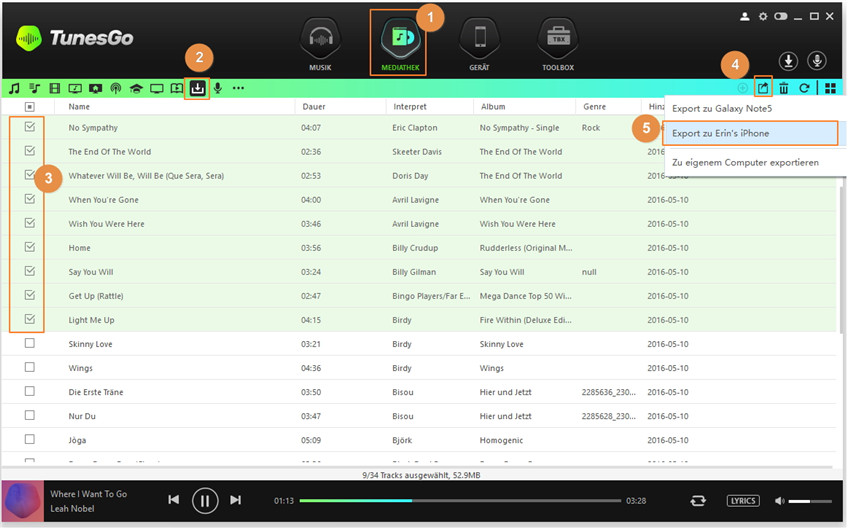
Task: Toggle the switch in the title bar
Action: (781, 16)
